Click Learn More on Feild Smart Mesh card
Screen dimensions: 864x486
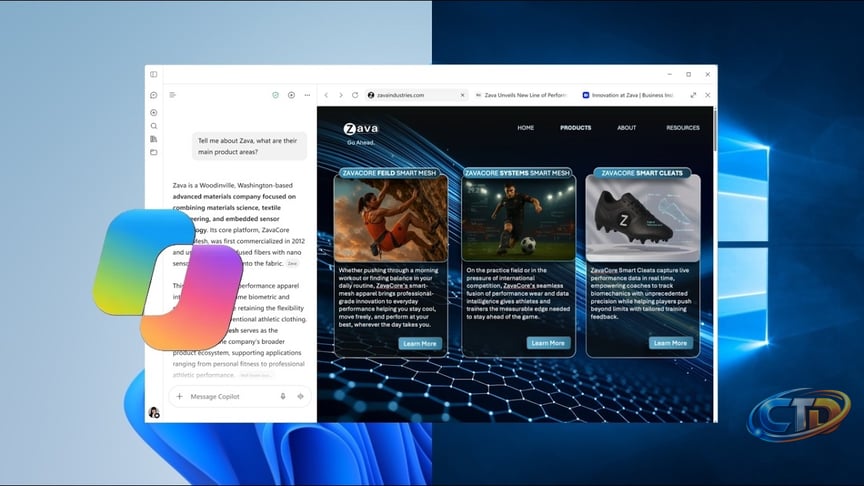point(420,343)
